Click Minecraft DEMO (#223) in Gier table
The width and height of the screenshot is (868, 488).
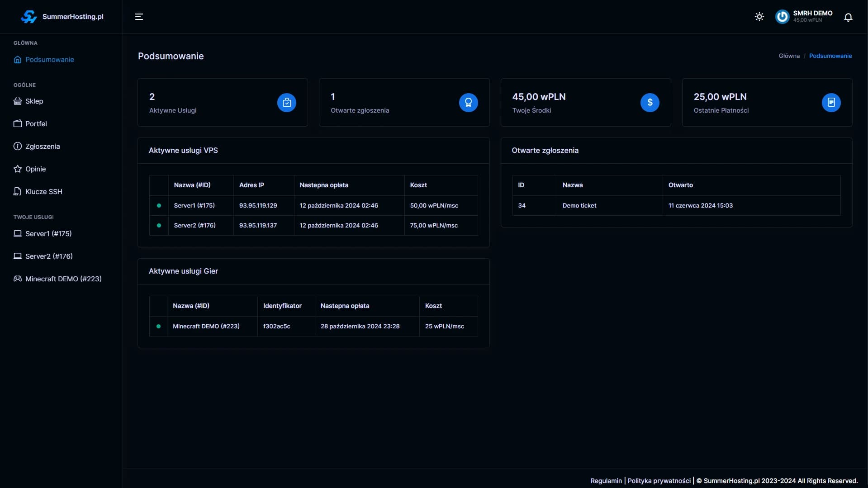pos(206,327)
